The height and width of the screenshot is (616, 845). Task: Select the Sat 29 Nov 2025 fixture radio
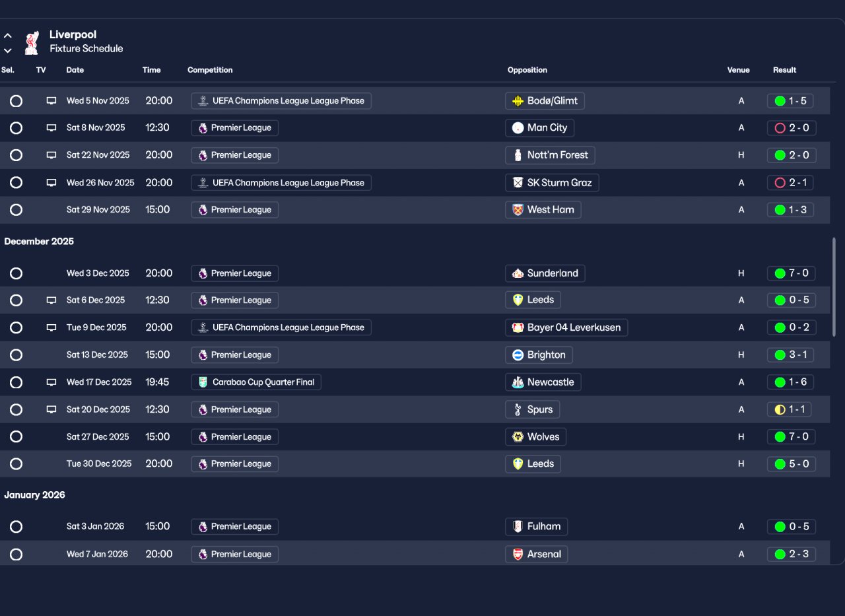pos(16,210)
